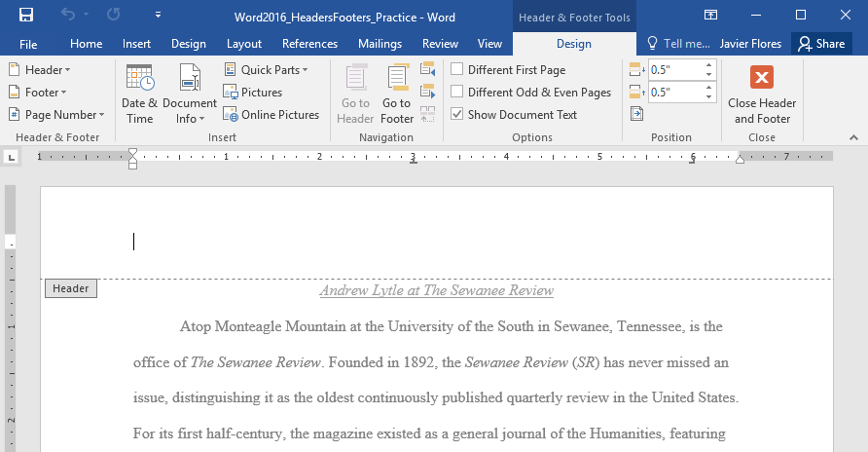Screen dimensions: 868x452
Task: Open the References tab
Action: (309, 44)
